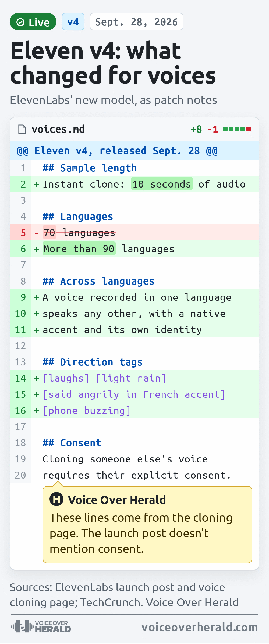Select line number 14 in gutter
This screenshot has height=644, width=269.
pos(20,378)
